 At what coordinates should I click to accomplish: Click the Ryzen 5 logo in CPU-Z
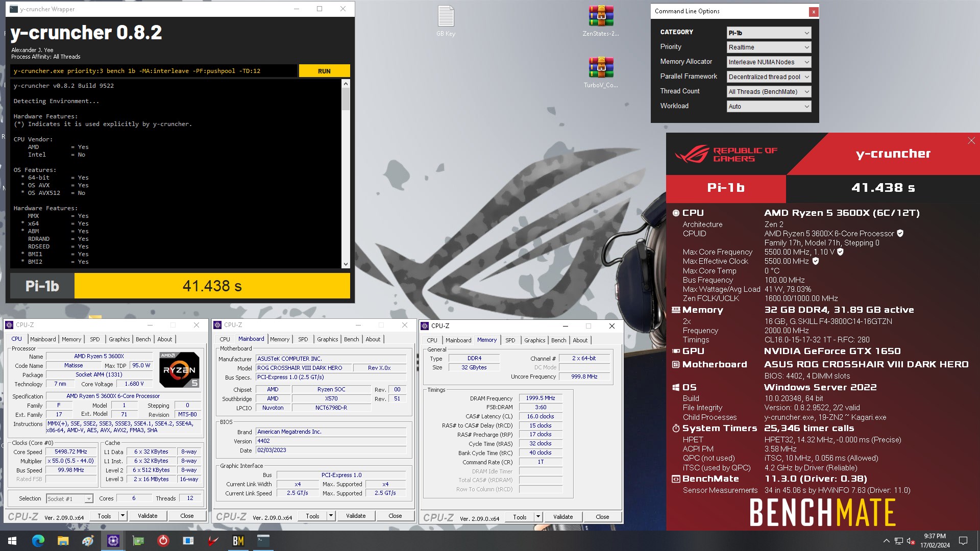179,369
